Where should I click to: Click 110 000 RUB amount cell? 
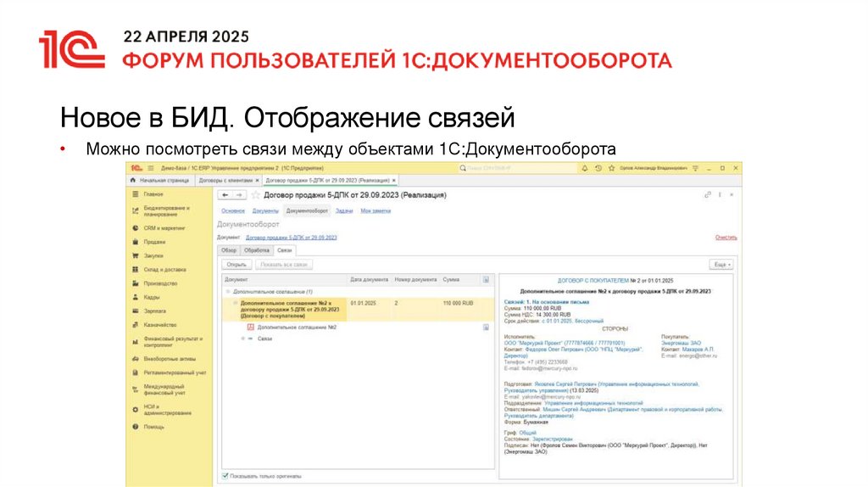pyautogui.click(x=458, y=304)
